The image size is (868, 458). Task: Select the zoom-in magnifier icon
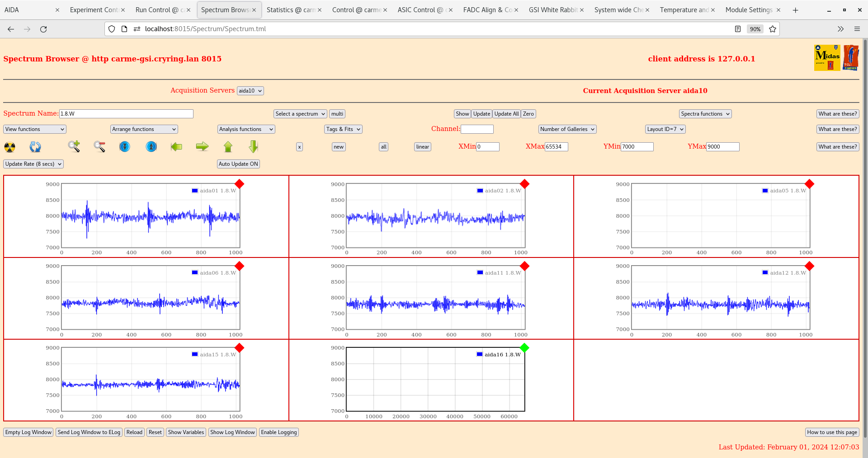click(x=74, y=147)
